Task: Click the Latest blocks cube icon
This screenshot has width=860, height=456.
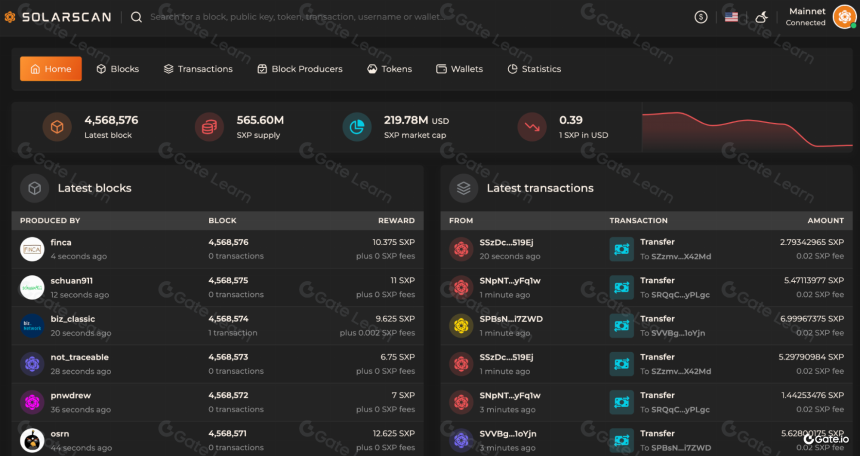Action: 35,188
